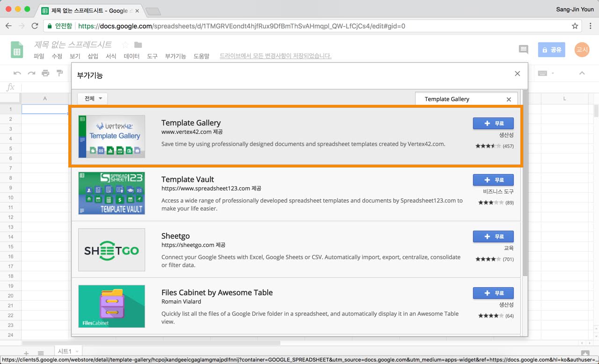The image size is (599, 364).
Task: Open the 파일 menu
Action: tap(39, 56)
